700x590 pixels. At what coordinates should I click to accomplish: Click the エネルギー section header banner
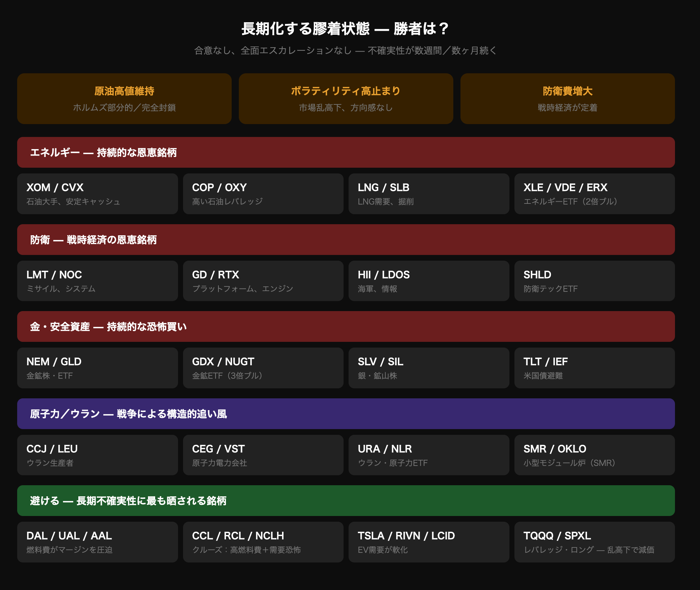(346, 152)
